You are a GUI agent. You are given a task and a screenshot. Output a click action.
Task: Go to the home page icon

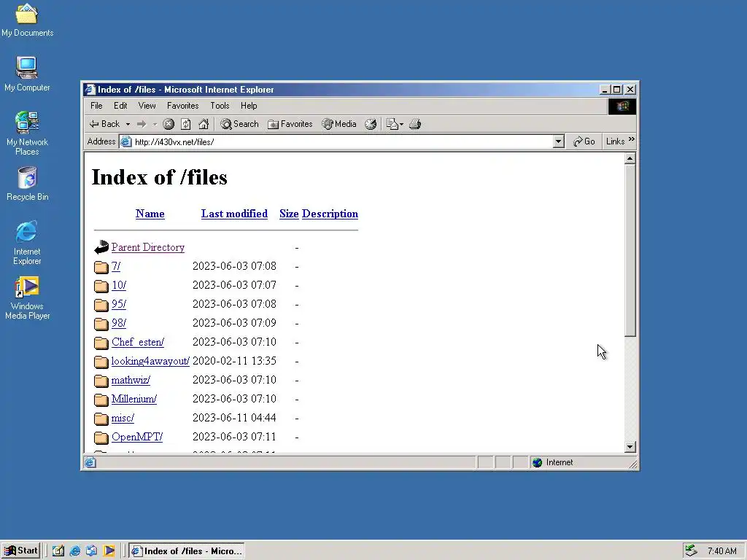coord(204,124)
